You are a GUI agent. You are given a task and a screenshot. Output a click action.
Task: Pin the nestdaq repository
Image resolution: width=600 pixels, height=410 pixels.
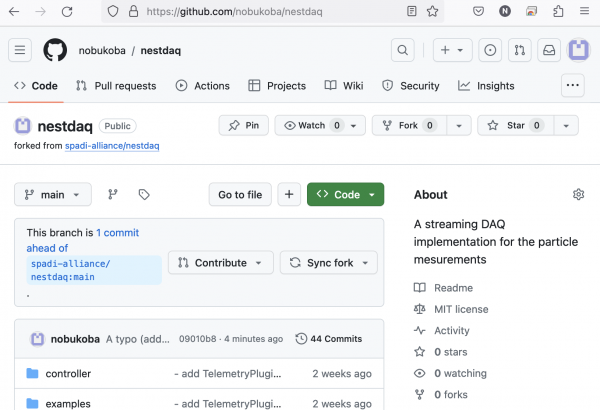click(x=243, y=126)
